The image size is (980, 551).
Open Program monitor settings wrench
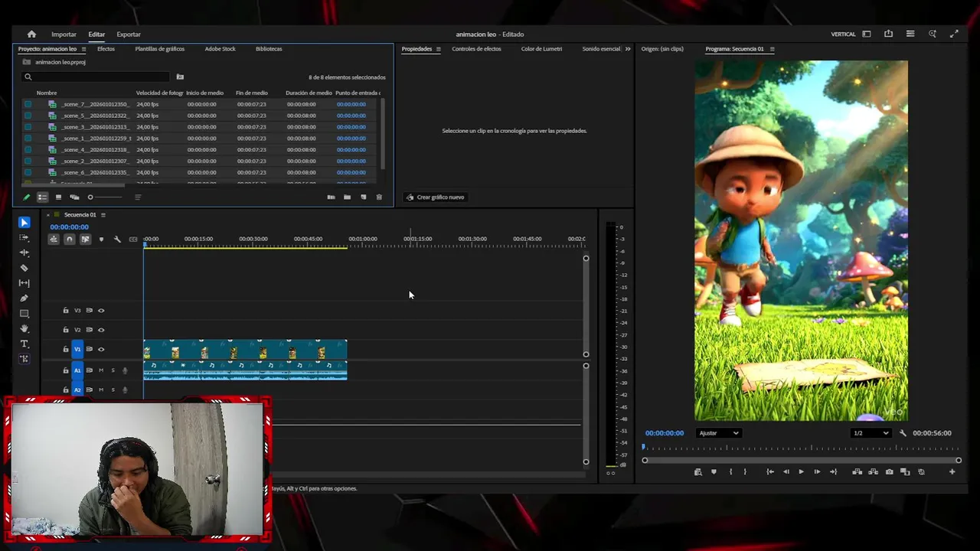[x=903, y=433]
